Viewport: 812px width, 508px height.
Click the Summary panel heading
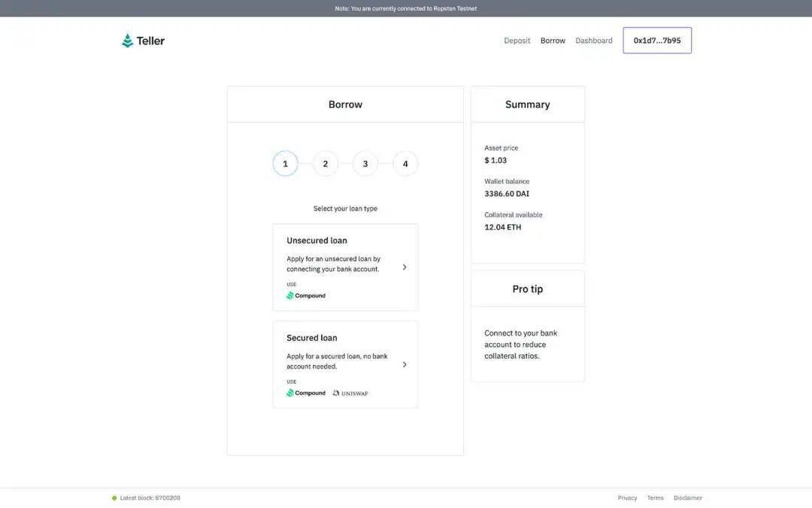coord(528,105)
